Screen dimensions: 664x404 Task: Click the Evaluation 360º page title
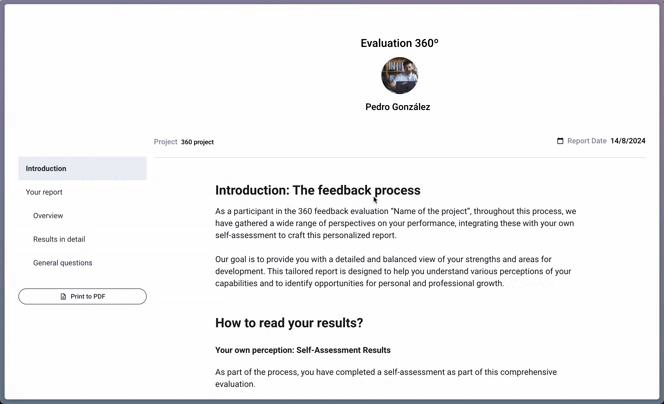399,43
